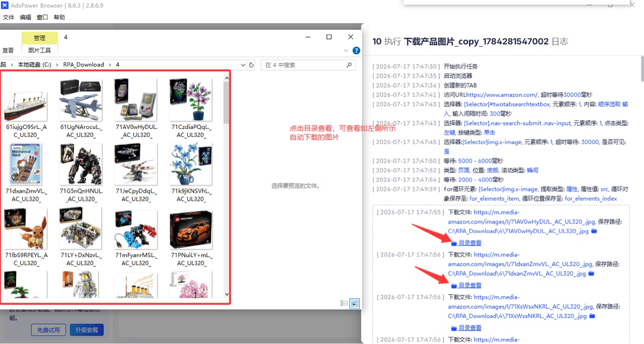The height and width of the screenshot is (344, 644).
Task: Click the 创建新的TAB log line
Action: (460, 86)
